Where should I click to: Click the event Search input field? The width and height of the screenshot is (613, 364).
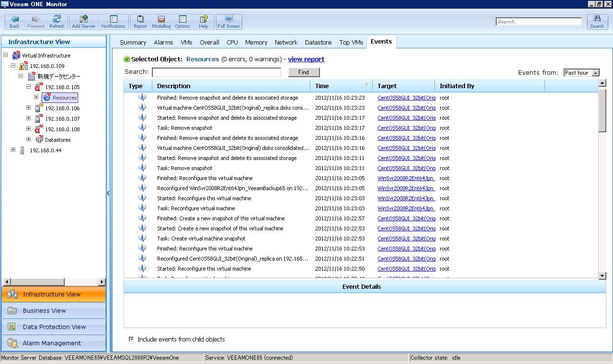216,72
